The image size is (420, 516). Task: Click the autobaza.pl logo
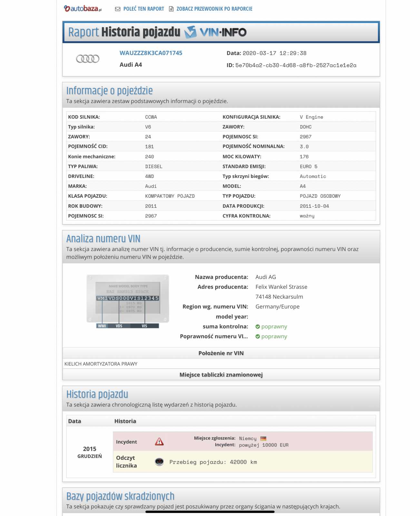point(83,9)
